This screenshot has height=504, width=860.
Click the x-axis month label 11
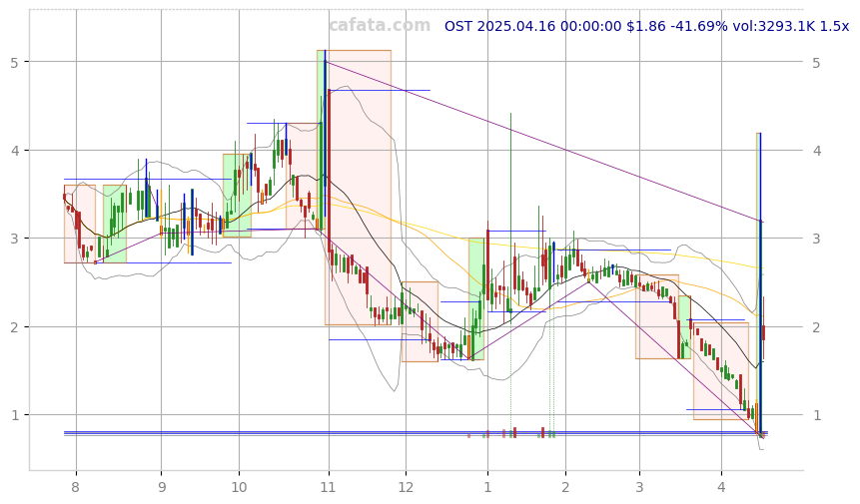(328, 487)
